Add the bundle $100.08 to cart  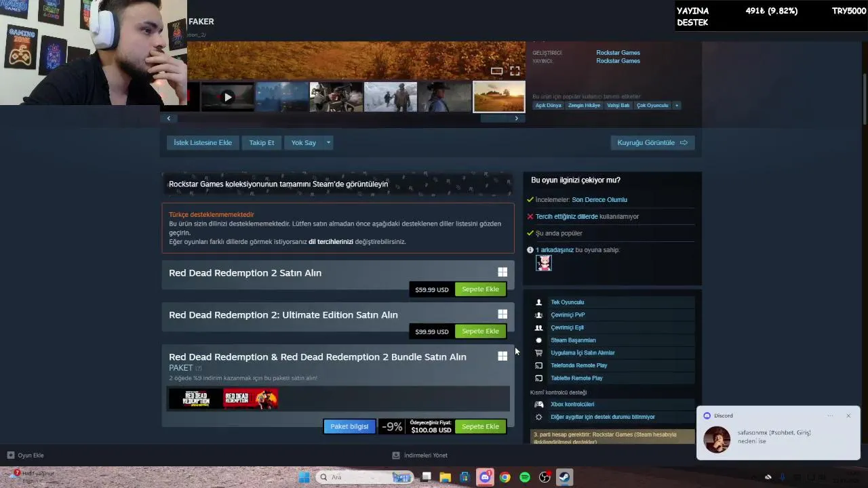[x=480, y=426]
